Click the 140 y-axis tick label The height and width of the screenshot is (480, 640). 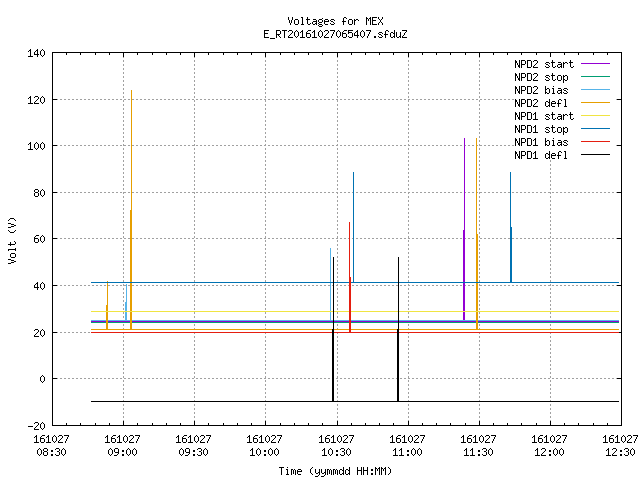point(36,53)
